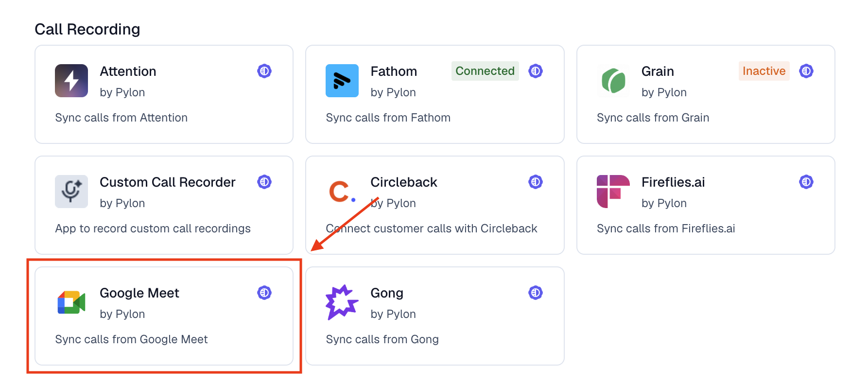Screen dimensions: 868x386
Task: Click the Connected status label on Fathom
Action: pyautogui.click(x=485, y=71)
